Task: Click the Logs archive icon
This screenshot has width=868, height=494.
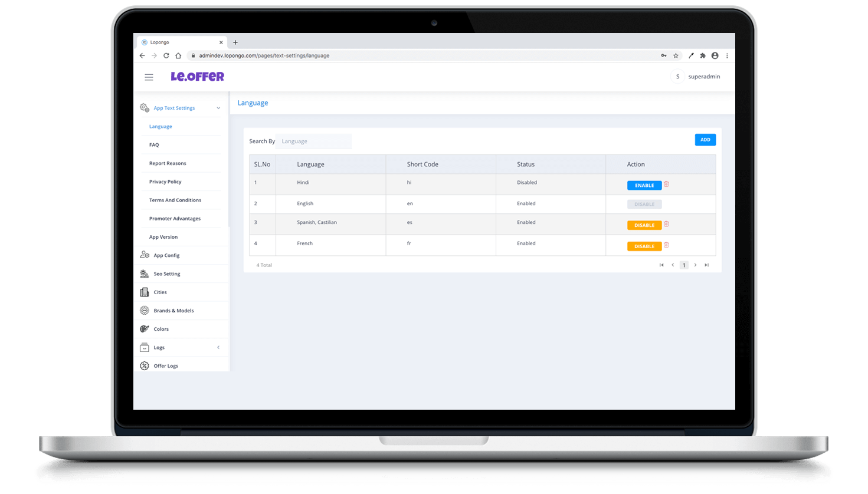Action: [x=145, y=347]
